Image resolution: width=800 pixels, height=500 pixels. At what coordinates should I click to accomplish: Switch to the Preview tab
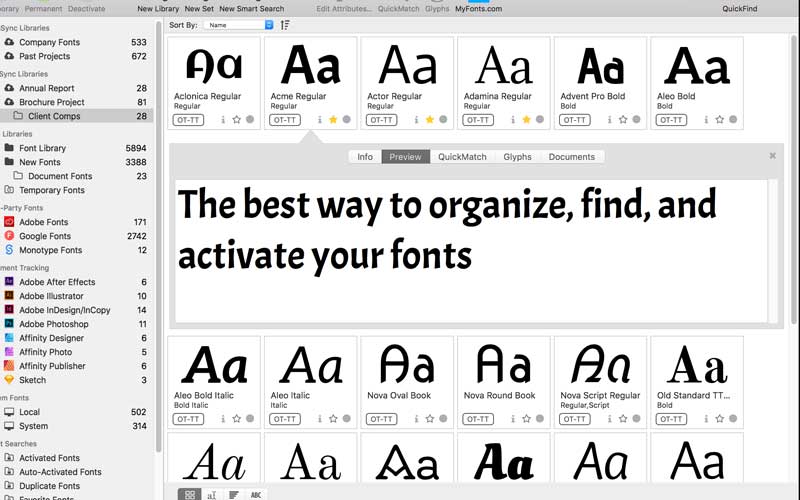[406, 157]
